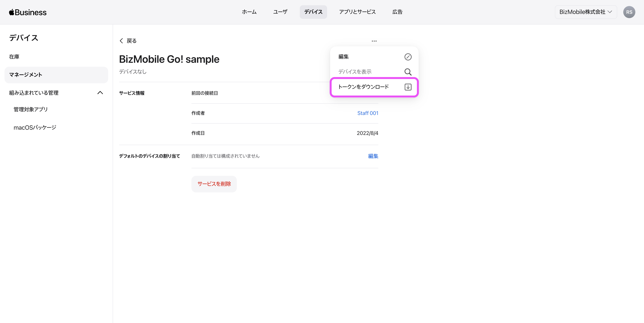Image resolution: width=644 pixels, height=323 pixels.
Task: Choose 編集 in the popup menu
Action: coord(343,57)
